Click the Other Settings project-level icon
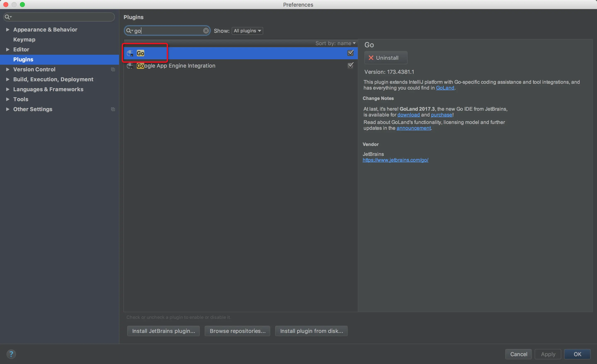597x364 pixels. point(113,109)
